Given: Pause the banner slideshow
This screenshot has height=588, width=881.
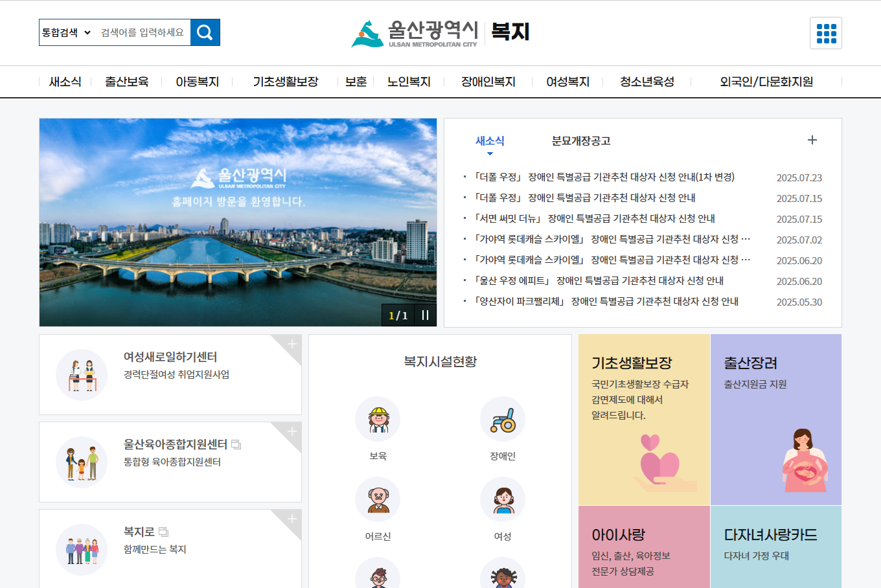Looking at the screenshot, I should pos(425,315).
